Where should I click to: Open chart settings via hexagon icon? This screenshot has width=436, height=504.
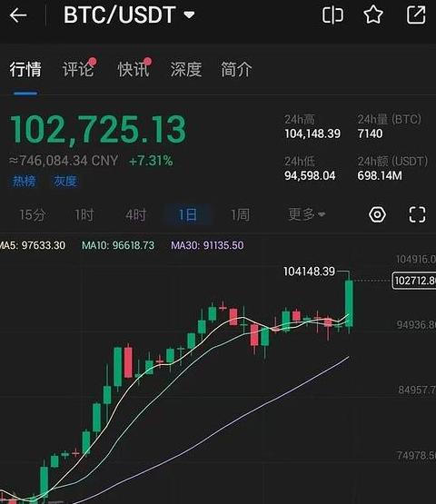[x=377, y=214]
